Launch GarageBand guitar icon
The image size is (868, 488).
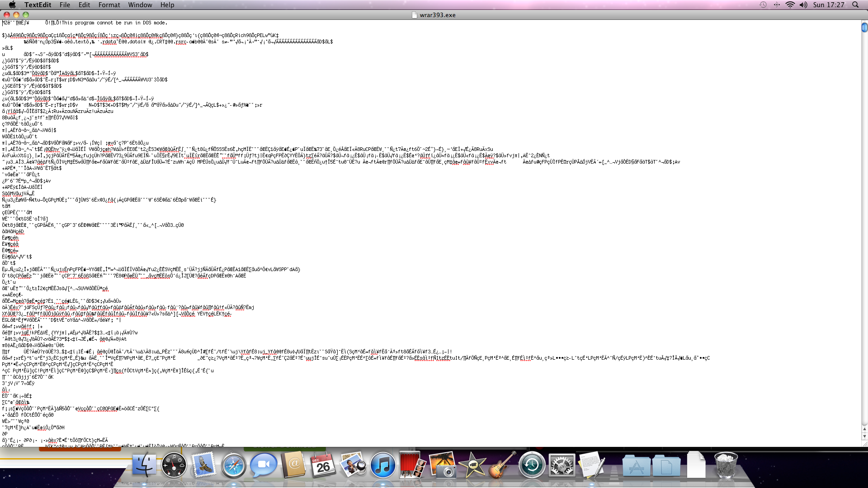tap(502, 466)
